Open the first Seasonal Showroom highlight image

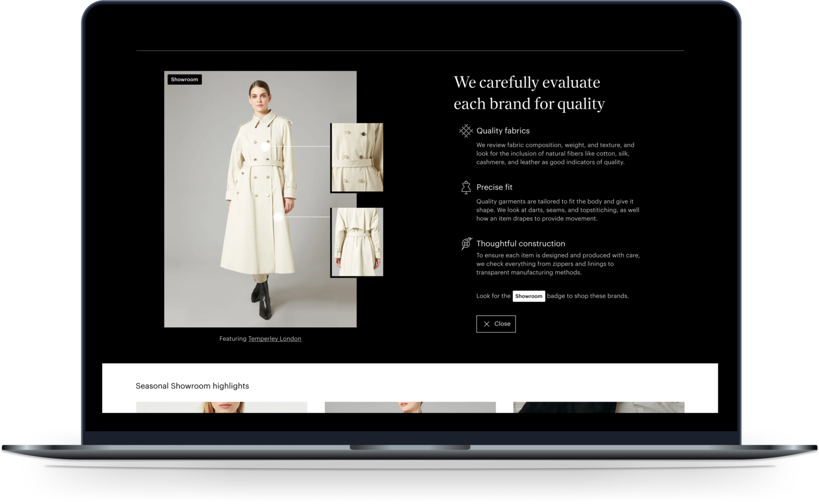[222, 407]
